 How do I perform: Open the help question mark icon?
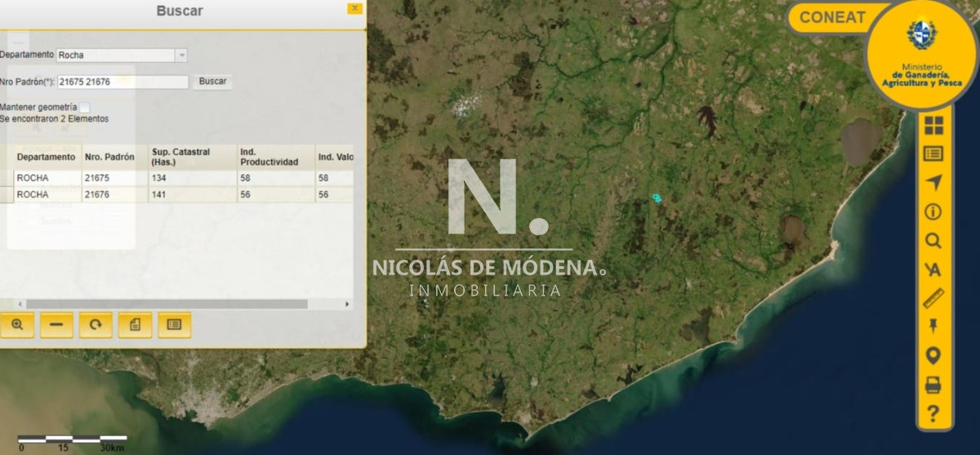pos(933,414)
